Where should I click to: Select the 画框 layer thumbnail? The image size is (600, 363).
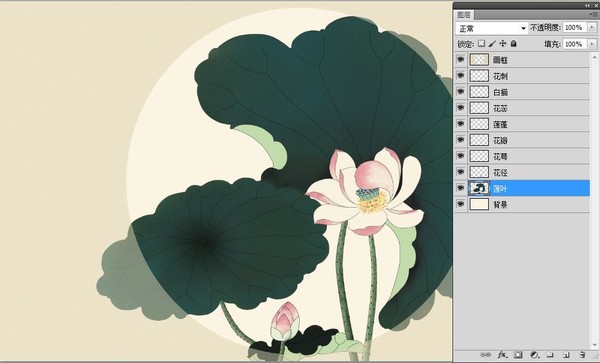[x=479, y=60]
